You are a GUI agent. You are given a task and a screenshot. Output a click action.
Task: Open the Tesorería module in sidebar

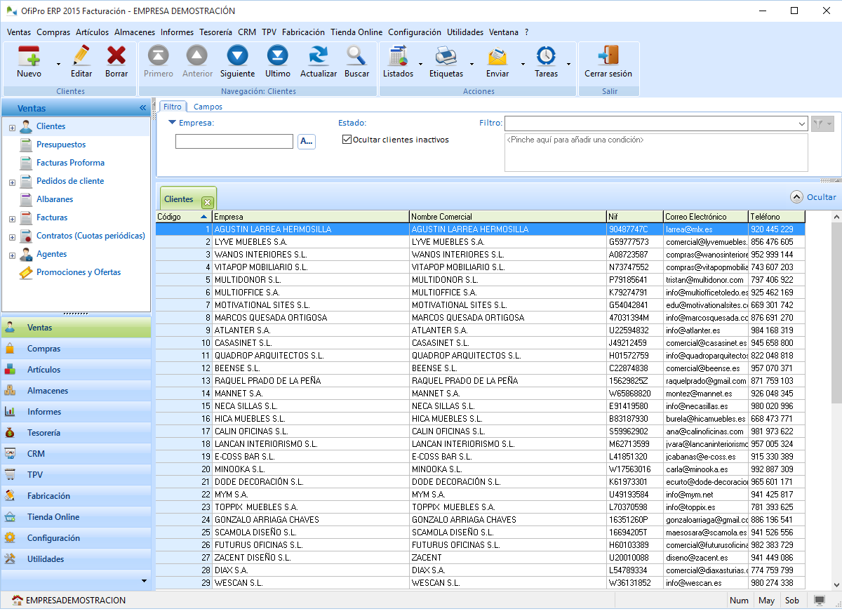coord(44,433)
